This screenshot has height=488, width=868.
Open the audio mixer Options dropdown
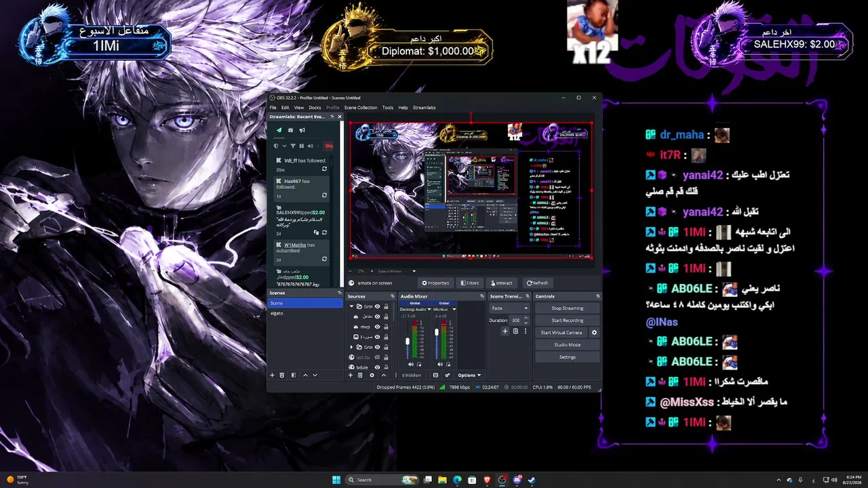(x=469, y=375)
